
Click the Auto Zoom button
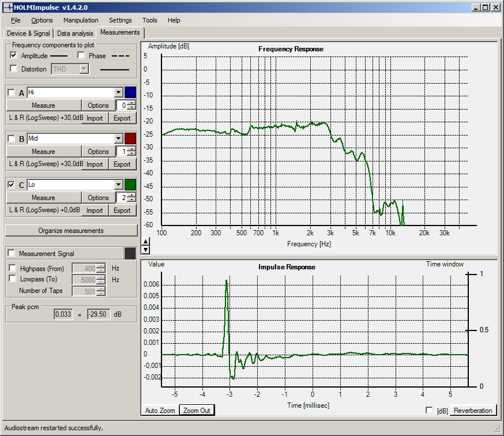point(160,410)
